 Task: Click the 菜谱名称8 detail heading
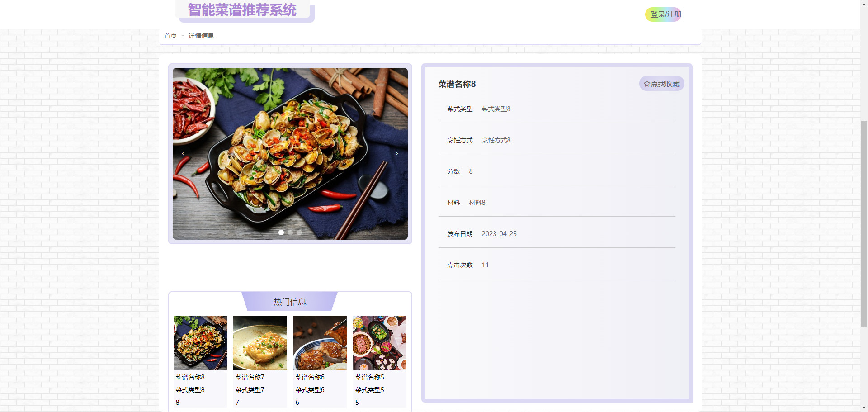coord(457,84)
